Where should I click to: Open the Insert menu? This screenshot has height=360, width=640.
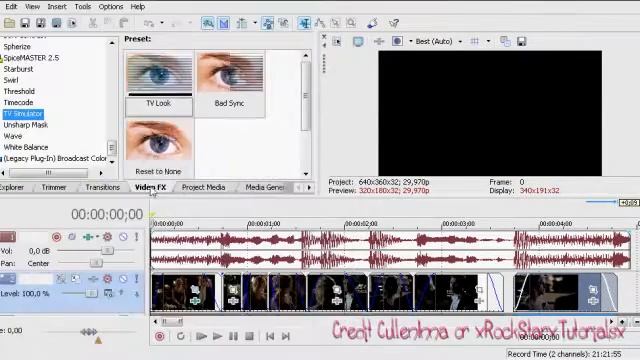point(57,7)
